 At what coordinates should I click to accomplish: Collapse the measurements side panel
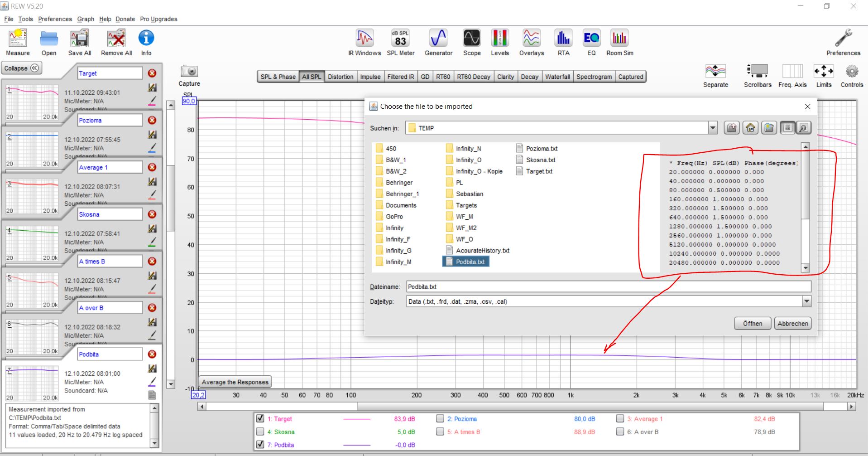(x=21, y=68)
